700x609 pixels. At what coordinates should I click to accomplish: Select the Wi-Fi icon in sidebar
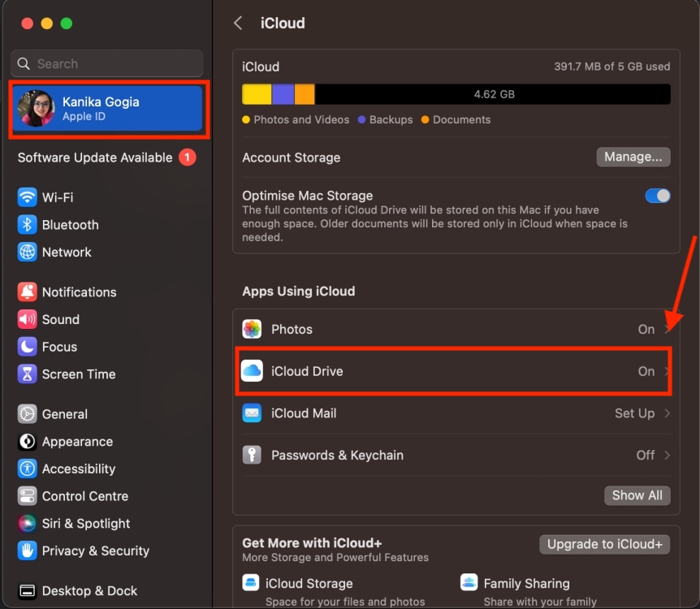point(24,197)
